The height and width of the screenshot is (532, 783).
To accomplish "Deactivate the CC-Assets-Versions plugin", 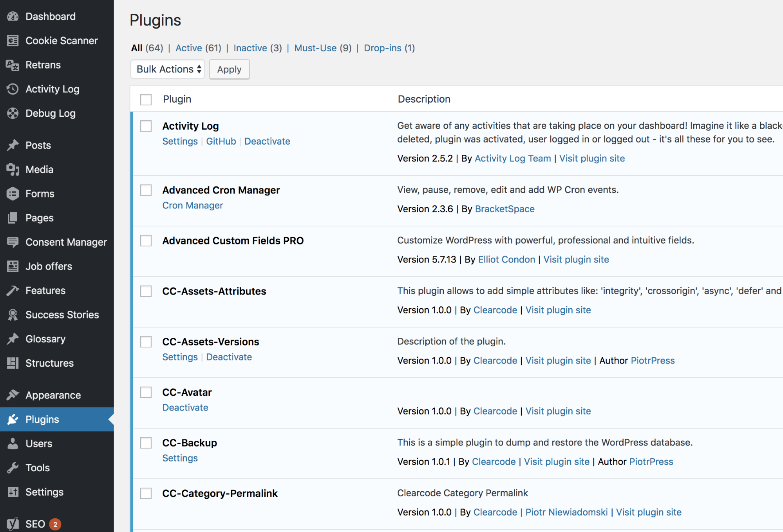I will (229, 357).
